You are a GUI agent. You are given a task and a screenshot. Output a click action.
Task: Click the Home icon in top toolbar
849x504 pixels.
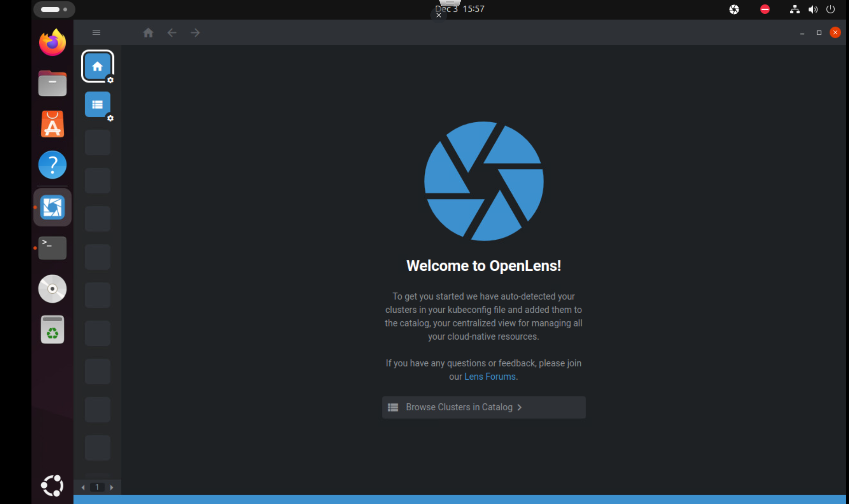click(148, 33)
